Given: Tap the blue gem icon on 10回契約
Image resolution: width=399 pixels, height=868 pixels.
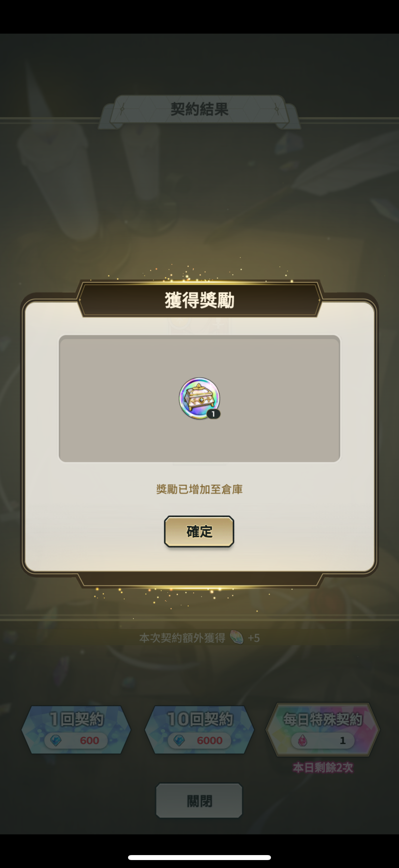Looking at the screenshot, I should pyautogui.click(x=179, y=740).
